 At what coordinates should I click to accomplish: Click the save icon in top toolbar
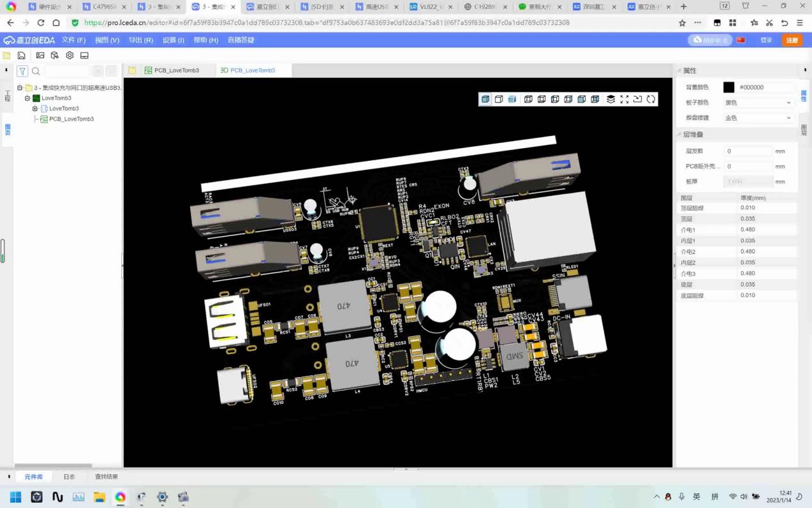(x=21, y=56)
